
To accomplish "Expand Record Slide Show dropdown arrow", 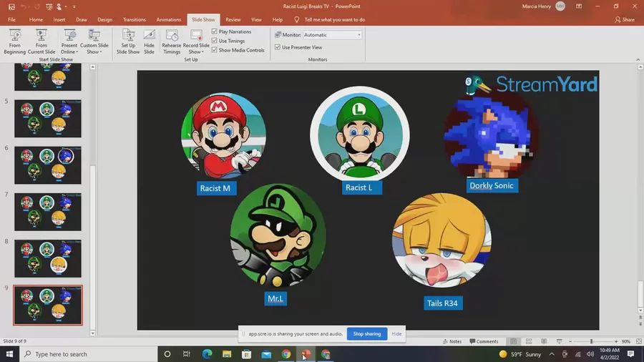I will click(x=203, y=52).
